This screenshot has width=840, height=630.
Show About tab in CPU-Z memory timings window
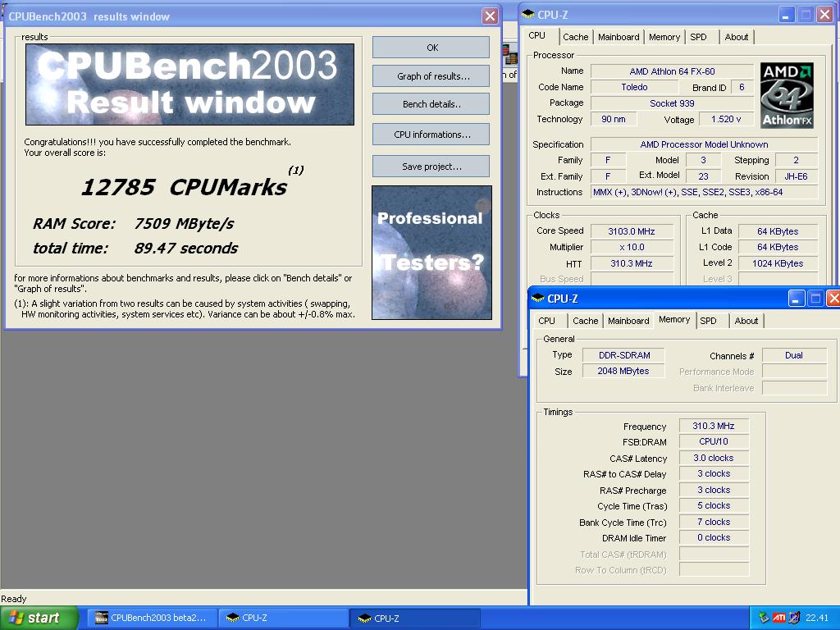(x=746, y=321)
